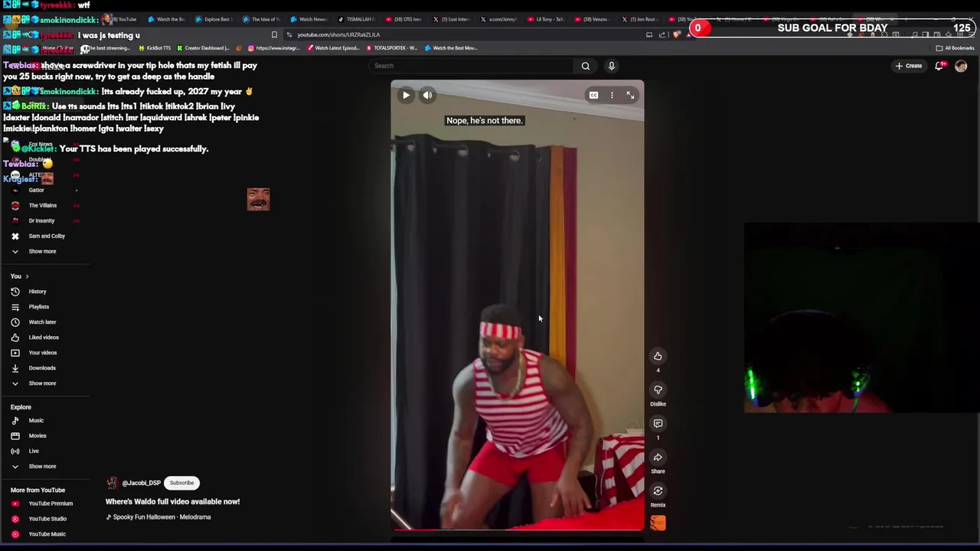Open YouTube notifications bell
Image resolution: width=980 pixels, height=551 pixels.
pyautogui.click(x=939, y=66)
